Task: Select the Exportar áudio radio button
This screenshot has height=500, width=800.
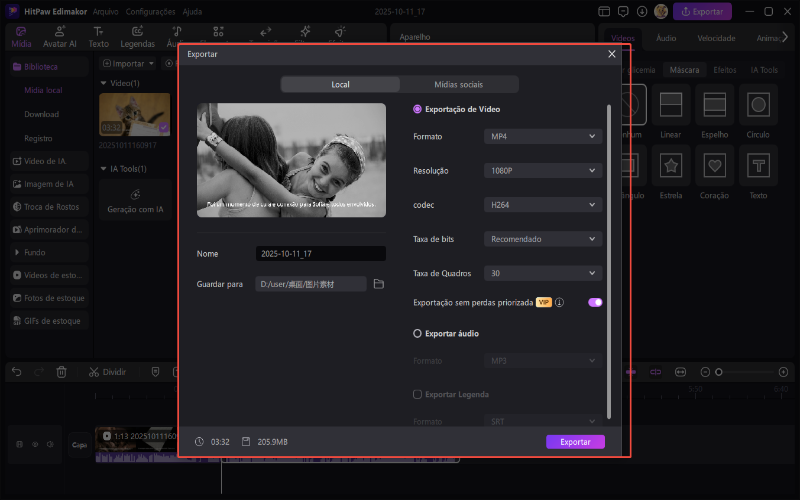Action: 418,333
